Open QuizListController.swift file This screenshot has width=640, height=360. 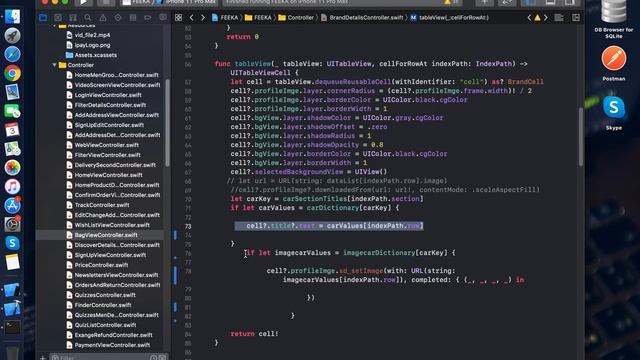(x=105, y=325)
